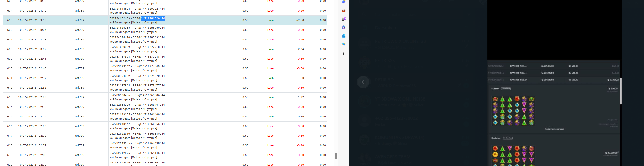Click row number 607
The image size is (644, 166).
[x=10, y=40]
